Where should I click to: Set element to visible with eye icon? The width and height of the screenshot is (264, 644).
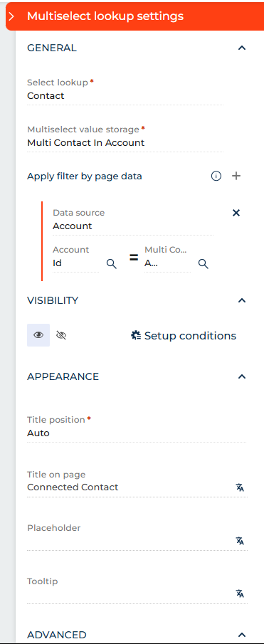click(x=38, y=335)
